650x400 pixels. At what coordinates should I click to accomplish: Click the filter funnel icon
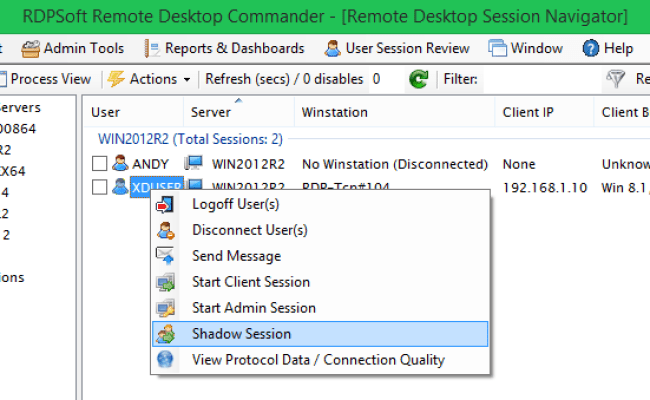[616, 79]
